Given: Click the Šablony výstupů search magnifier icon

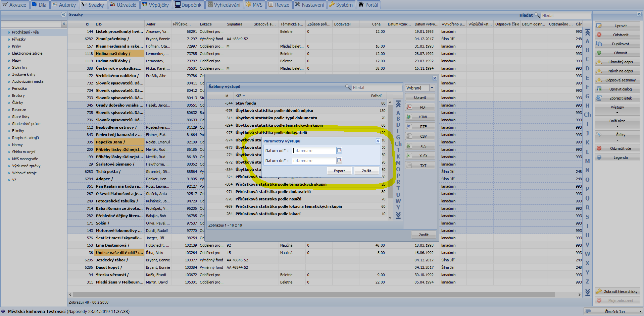Looking at the screenshot, I should [x=348, y=87].
